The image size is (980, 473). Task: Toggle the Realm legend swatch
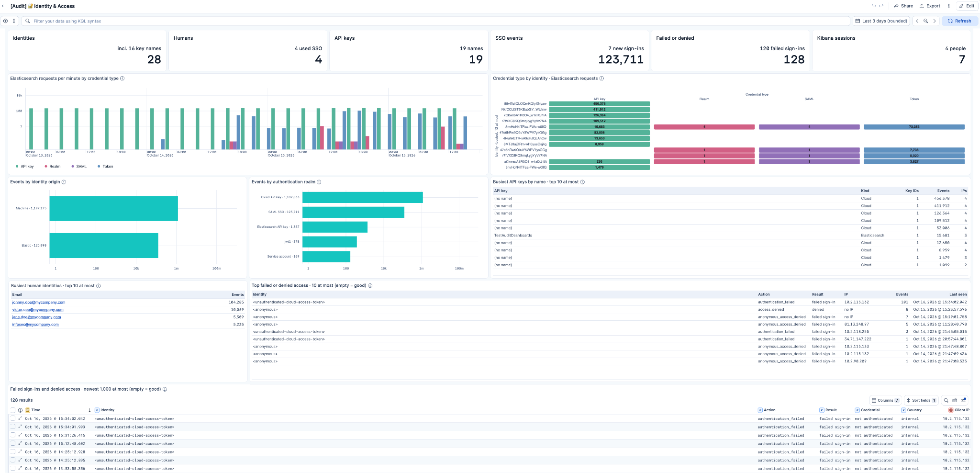[x=46, y=167]
